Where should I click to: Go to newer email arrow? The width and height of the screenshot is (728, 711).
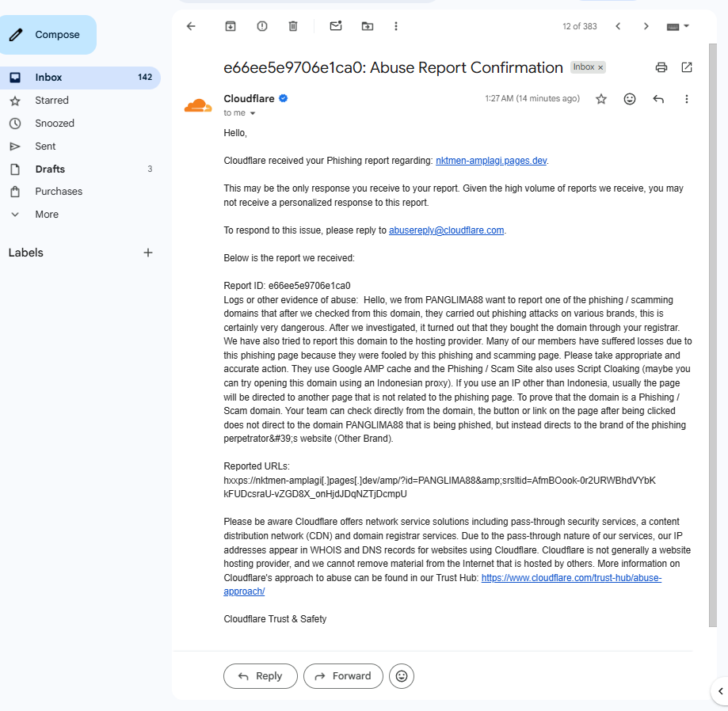pos(618,26)
